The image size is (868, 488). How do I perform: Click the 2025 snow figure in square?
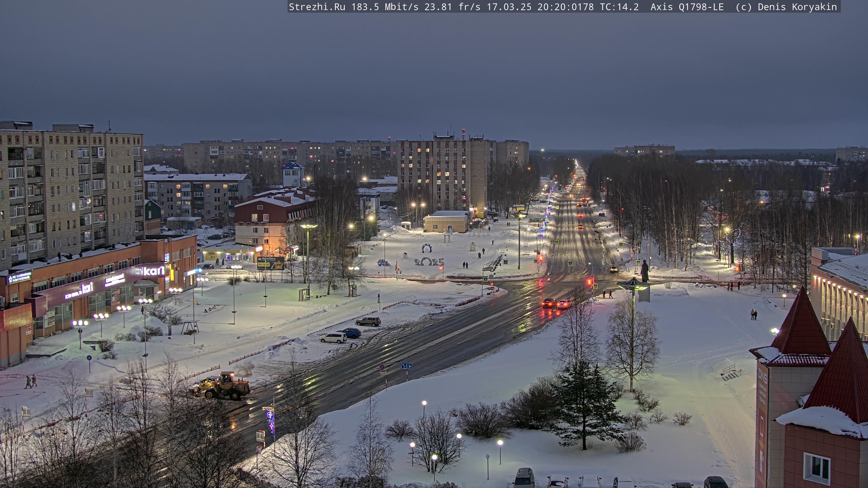point(429,262)
